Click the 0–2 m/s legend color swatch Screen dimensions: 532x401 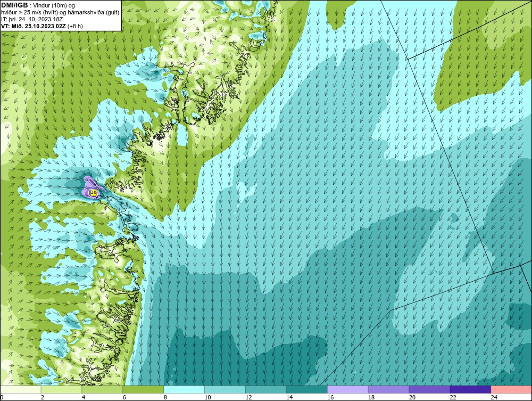21,389
